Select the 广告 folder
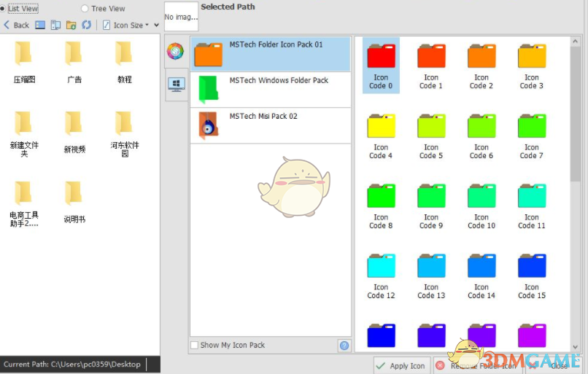 click(74, 62)
